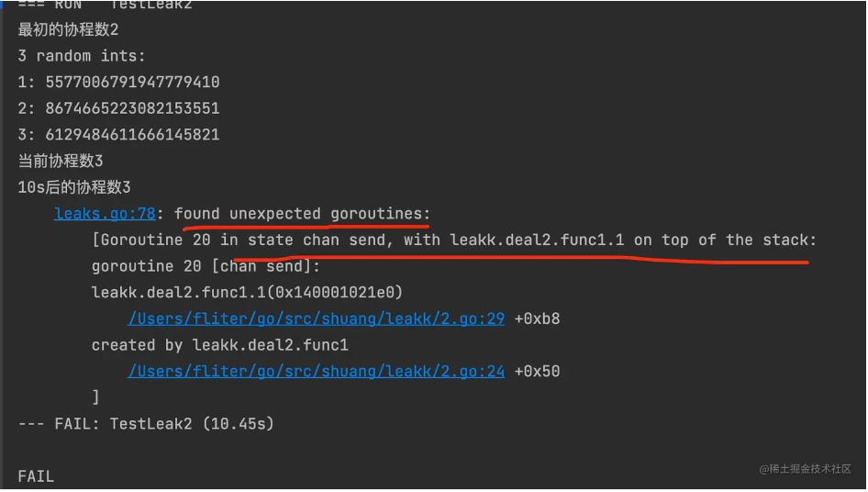This screenshot has width=868, height=492.
Task: Click the third random int 6129484611666145821
Action: coord(132,135)
